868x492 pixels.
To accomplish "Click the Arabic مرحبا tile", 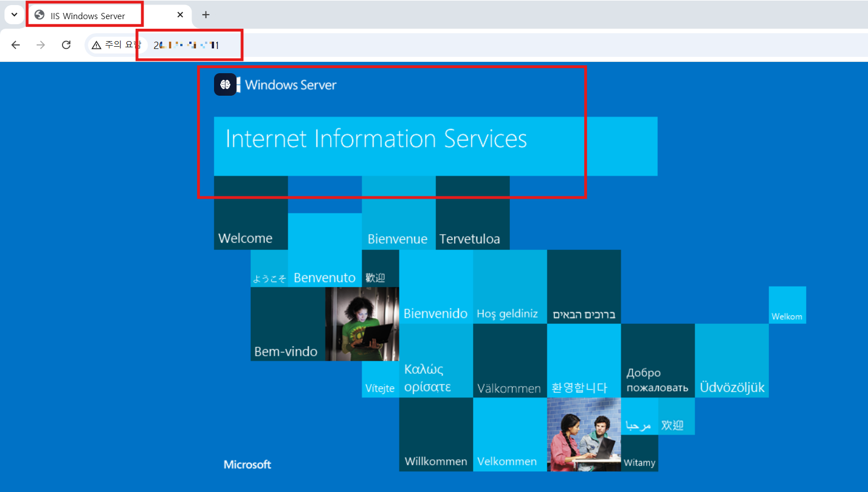I will point(639,416).
